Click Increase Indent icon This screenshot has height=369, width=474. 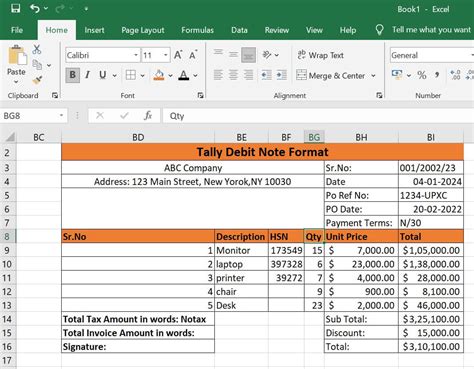click(282, 75)
